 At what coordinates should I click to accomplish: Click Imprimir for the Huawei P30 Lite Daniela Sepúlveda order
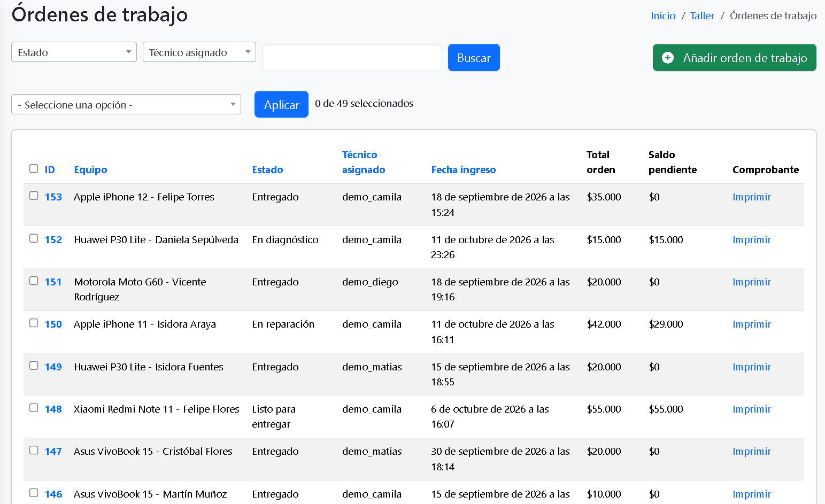[752, 239]
